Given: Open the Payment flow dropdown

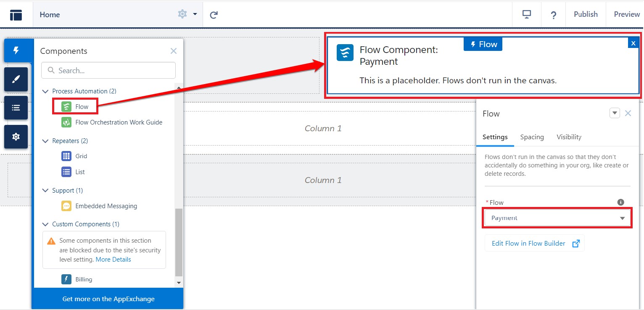Looking at the screenshot, I should (x=557, y=218).
